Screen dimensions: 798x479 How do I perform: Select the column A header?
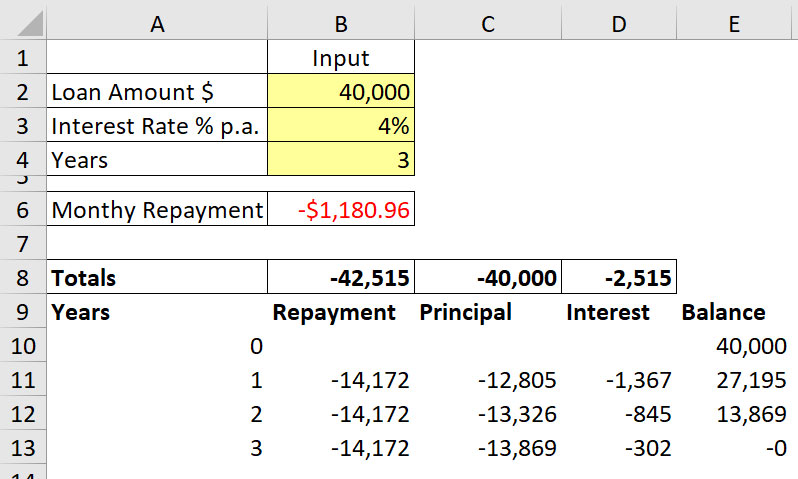click(x=157, y=22)
